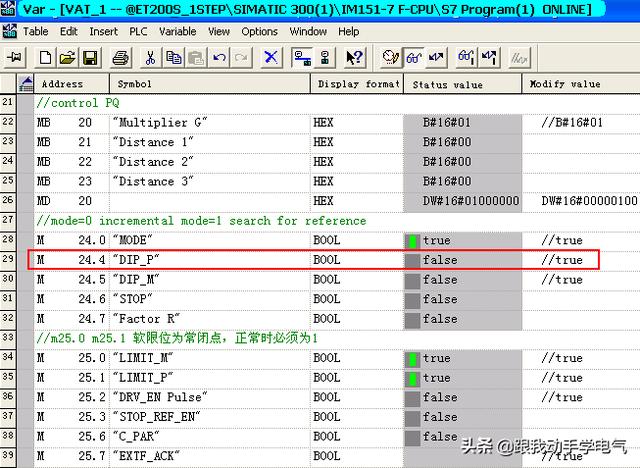Viewport: 640px width, 468px height.
Task: Click the "MODE" symbol cell
Action: [x=210, y=240]
